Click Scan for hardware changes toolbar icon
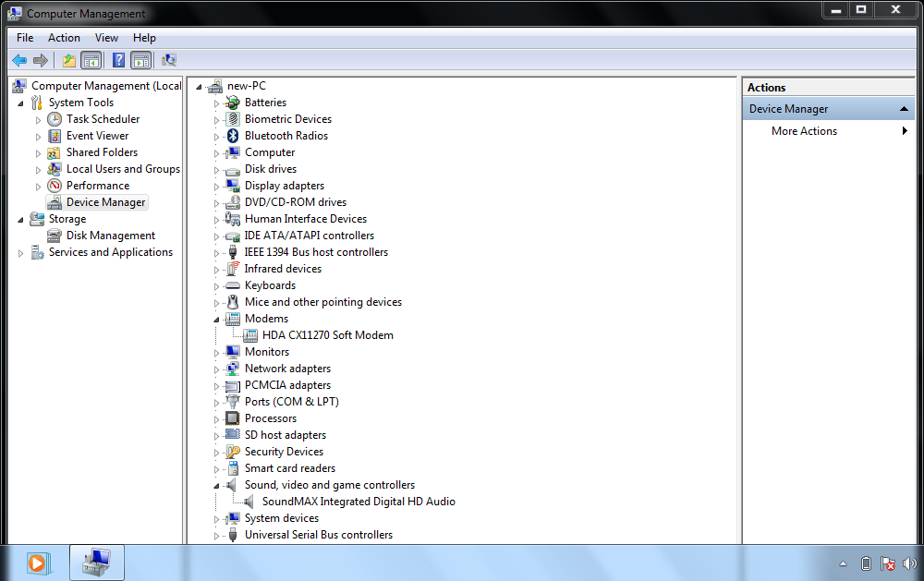Screen dimensions: 924x581 (x=169, y=60)
